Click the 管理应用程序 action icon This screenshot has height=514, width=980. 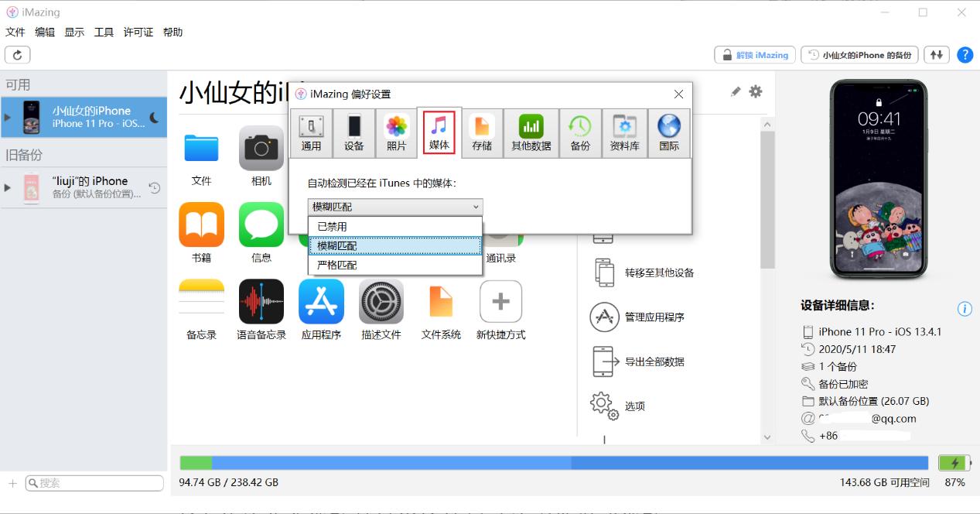click(x=604, y=317)
